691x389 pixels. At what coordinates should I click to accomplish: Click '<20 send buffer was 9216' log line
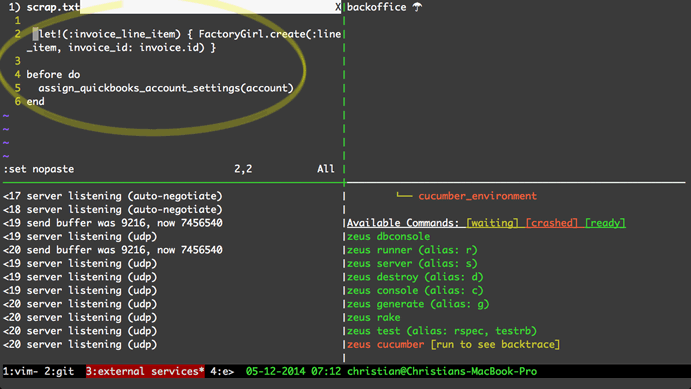pyautogui.click(x=113, y=250)
